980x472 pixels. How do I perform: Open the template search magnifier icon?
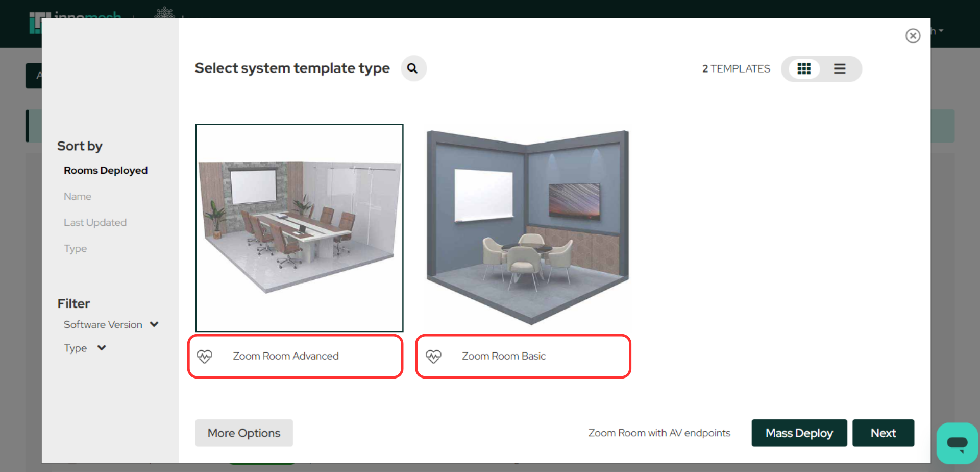(x=413, y=68)
